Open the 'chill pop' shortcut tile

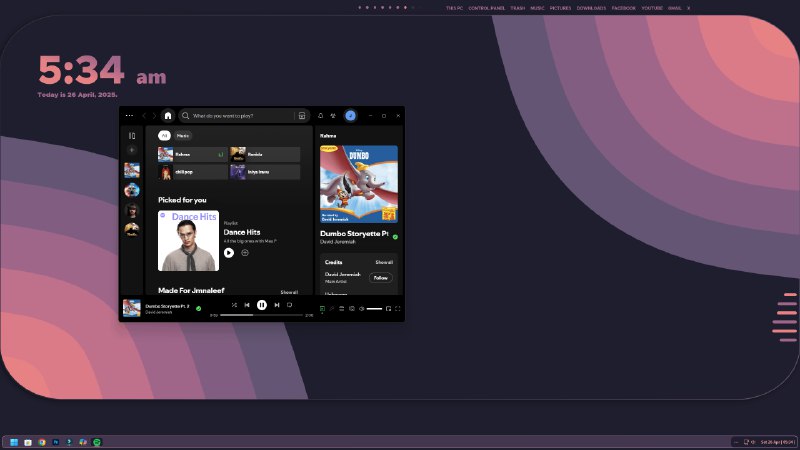click(x=193, y=172)
